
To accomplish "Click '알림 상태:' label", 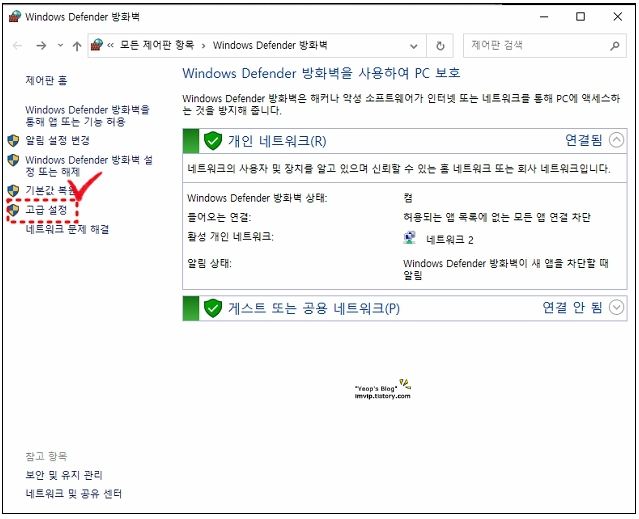I will [209, 264].
